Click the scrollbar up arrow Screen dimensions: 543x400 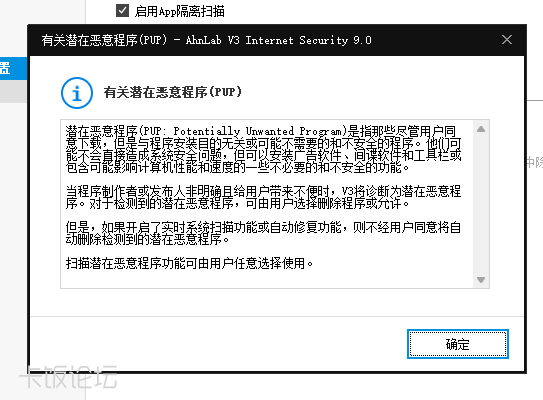481,129
